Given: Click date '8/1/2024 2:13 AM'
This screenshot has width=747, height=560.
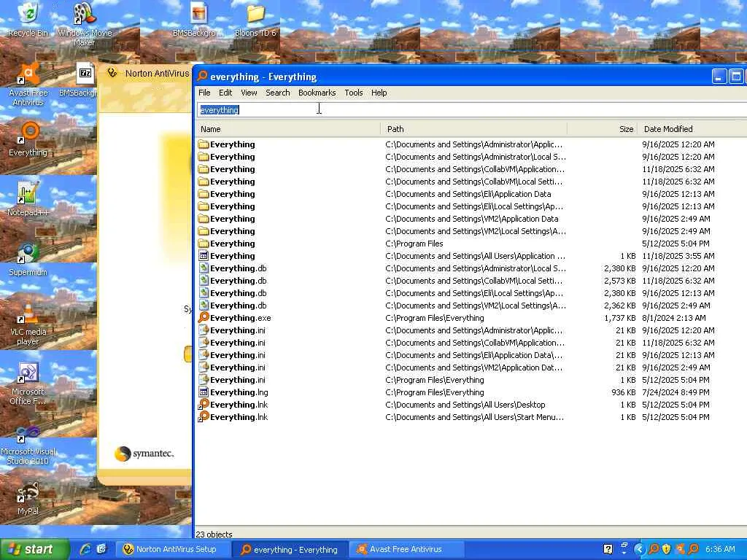Looking at the screenshot, I should (x=674, y=318).
